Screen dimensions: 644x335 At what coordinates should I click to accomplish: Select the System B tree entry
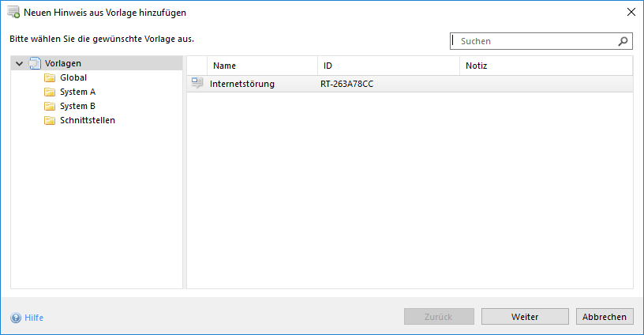coord(77,106)
